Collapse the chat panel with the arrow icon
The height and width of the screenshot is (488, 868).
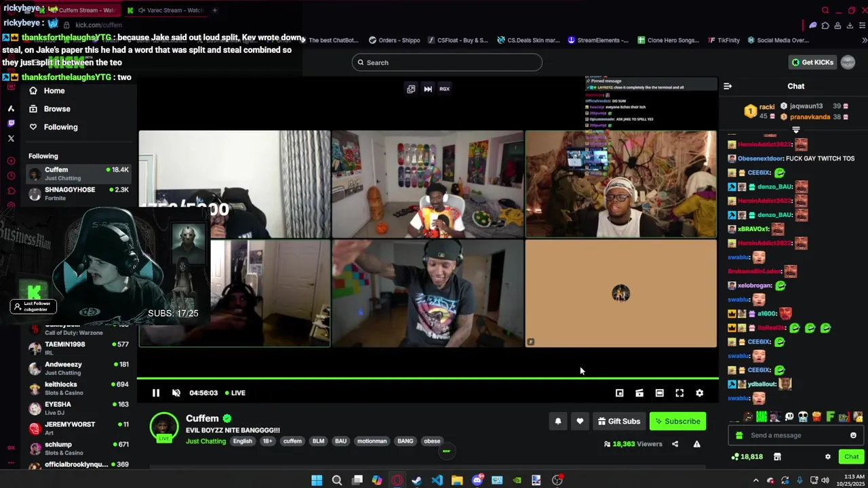(x=728, y=86)
